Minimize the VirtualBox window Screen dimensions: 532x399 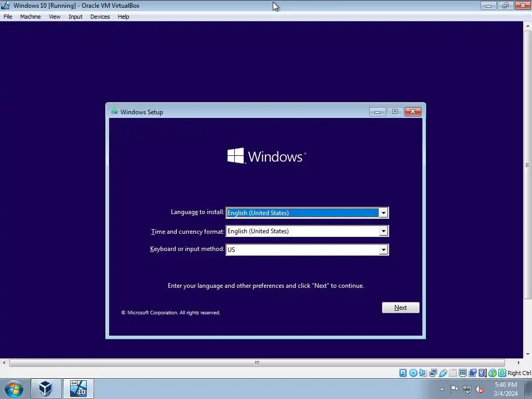[488, 5]
